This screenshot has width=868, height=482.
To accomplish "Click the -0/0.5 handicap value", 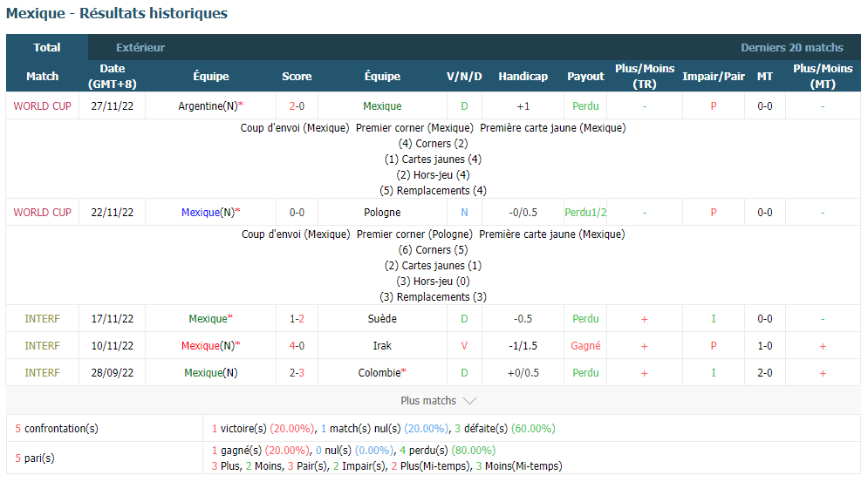I will [523, 213].
